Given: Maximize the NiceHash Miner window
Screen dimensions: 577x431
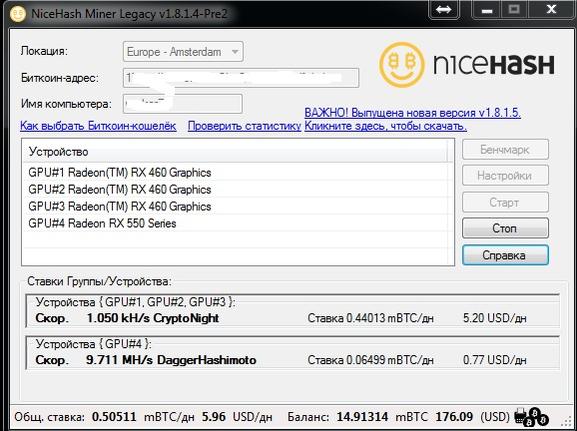Looking at the screenshot, I should click(514, 10).
